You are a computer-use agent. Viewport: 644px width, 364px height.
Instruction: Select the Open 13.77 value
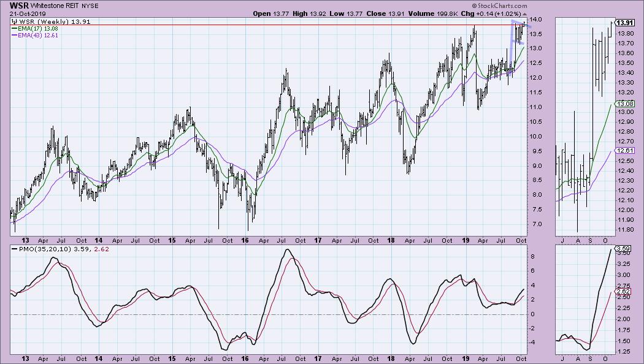[272, 13]
